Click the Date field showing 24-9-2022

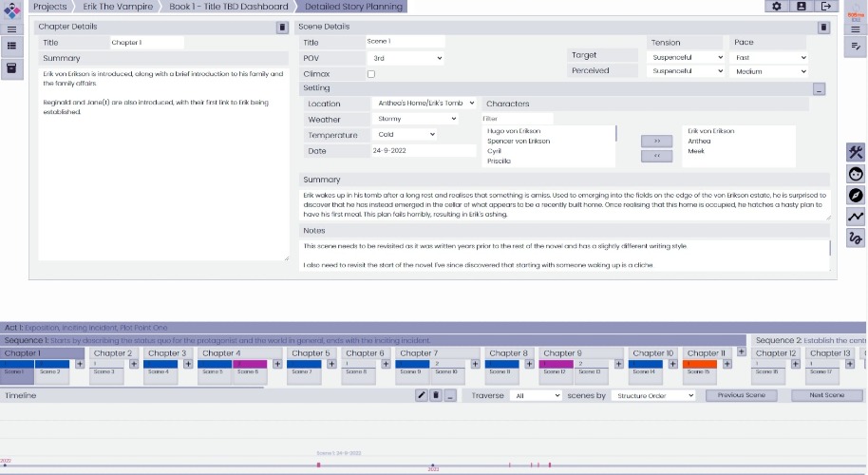click(423, 151)
